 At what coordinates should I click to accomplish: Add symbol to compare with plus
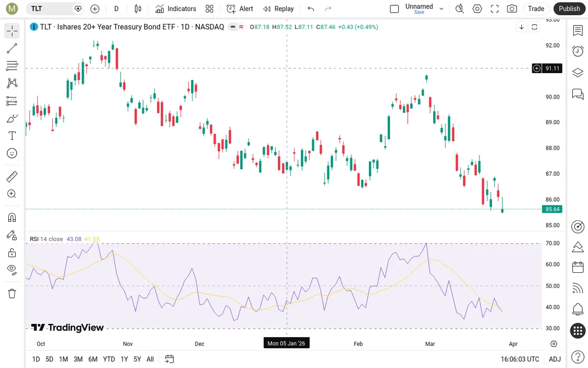(95, 8)
